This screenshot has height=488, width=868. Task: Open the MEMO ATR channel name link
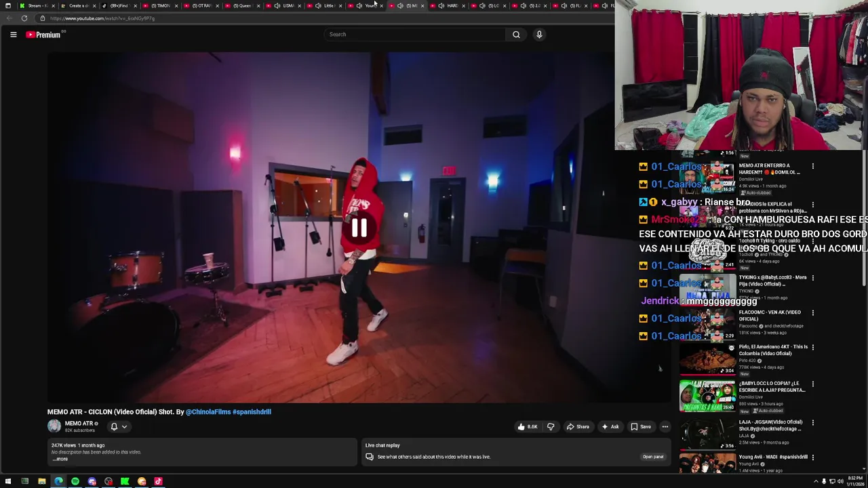pos(79,424)
